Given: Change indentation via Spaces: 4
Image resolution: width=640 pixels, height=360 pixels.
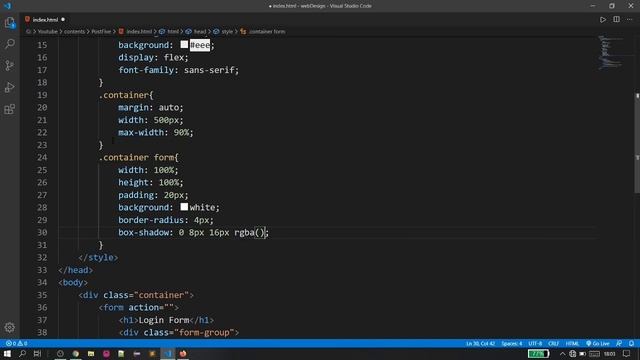Looking at the screenshot, I should [511, 343].
